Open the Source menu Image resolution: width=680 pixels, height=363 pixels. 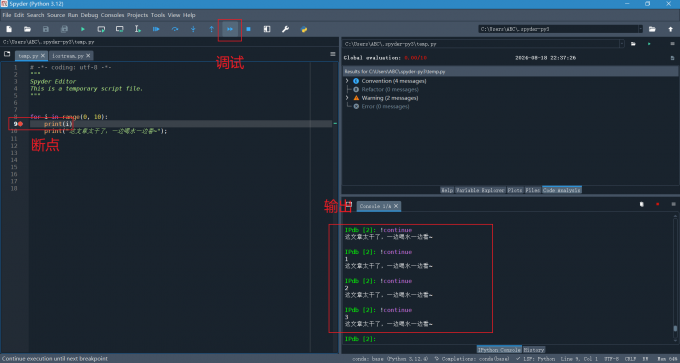point(56,15)
